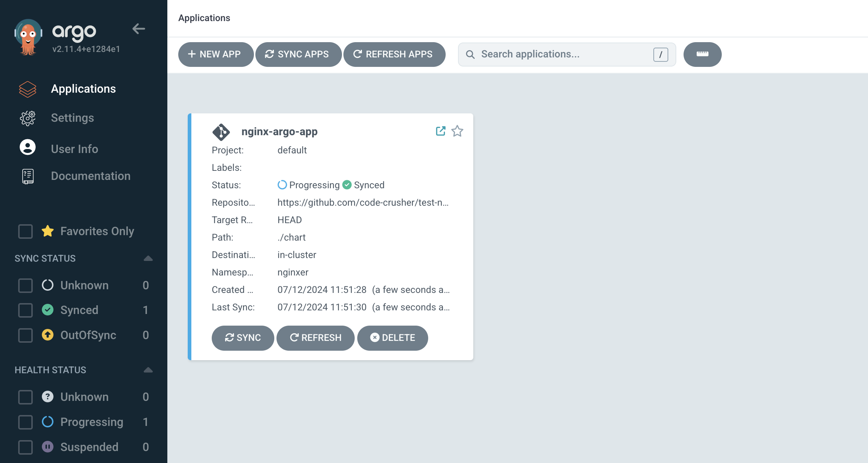Enable the Progressing health status checkbox
The width and height of the screenshot is (868, 463).
point(25,422)
